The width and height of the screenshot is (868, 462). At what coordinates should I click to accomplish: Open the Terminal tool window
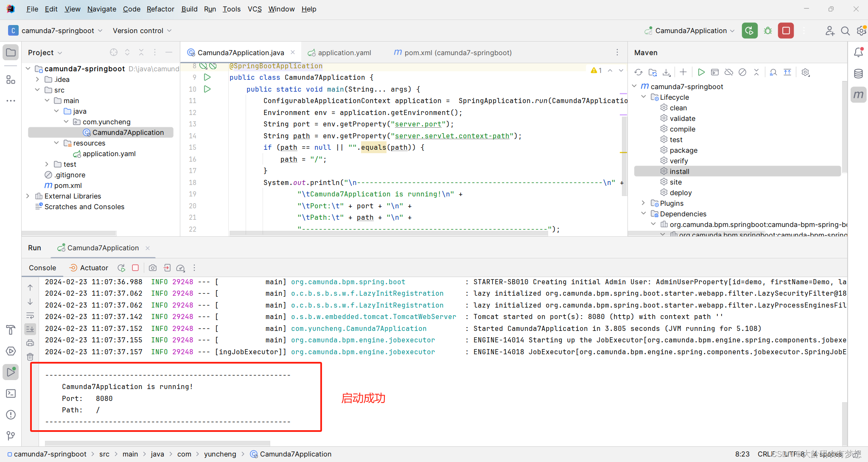point(11,393)
